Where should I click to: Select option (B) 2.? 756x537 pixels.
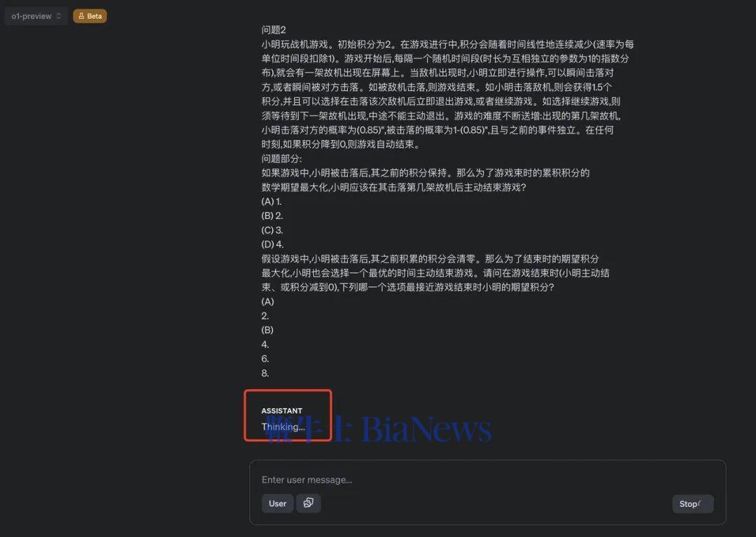point(272,216)
